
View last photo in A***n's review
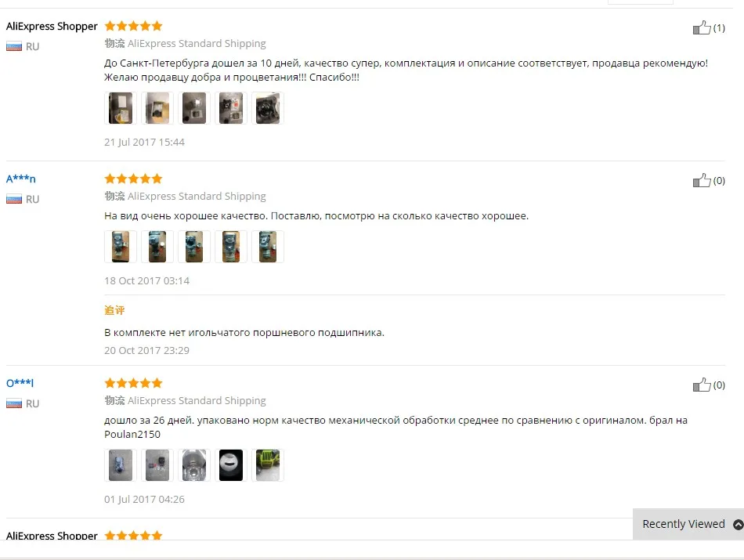pyautogui.click(x=268, y=247)
